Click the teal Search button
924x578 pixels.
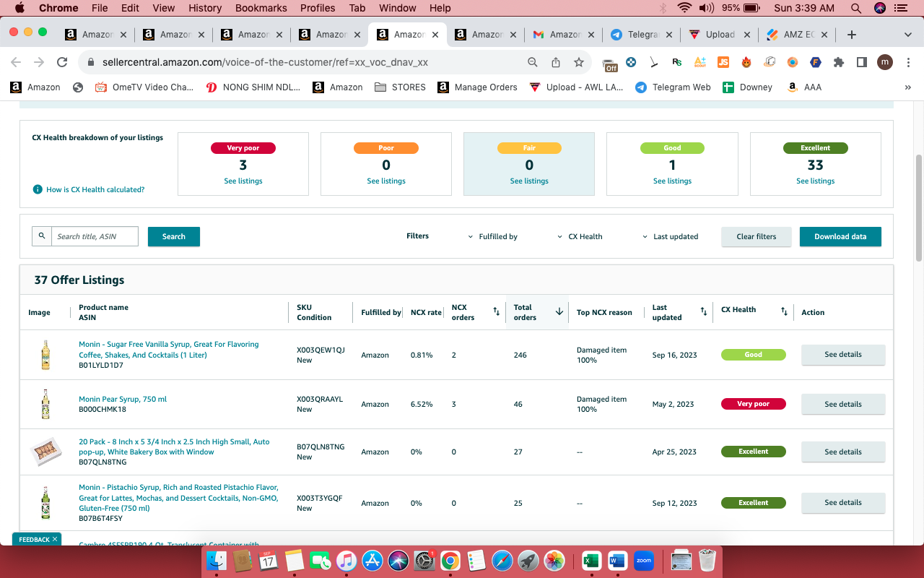point(174,236)
